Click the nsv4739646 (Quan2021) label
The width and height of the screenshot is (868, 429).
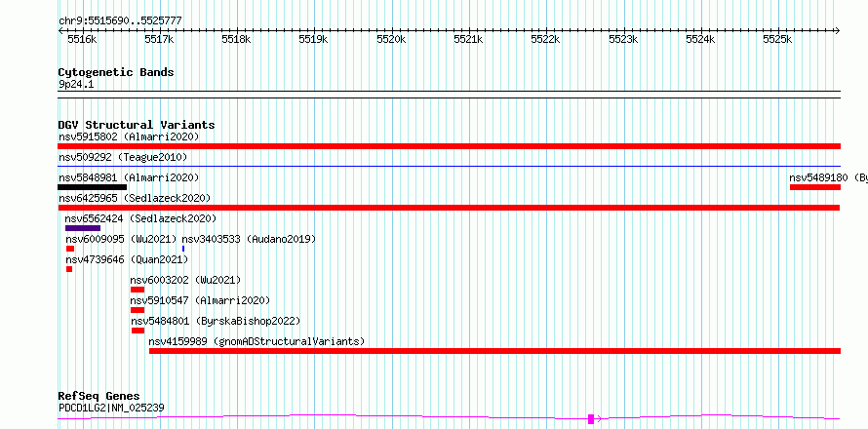coord(127,259)
